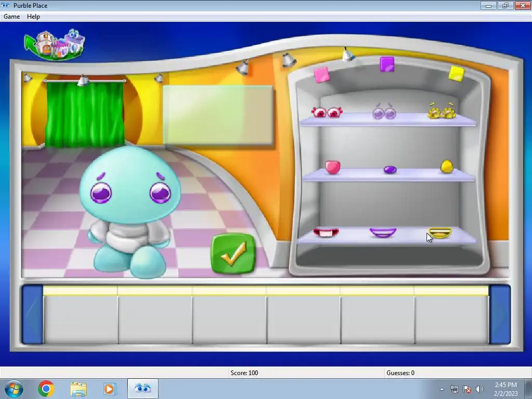Screen dimensions: 532x399
Task: Click the Purble Place taskbar button
Action: 142,389
